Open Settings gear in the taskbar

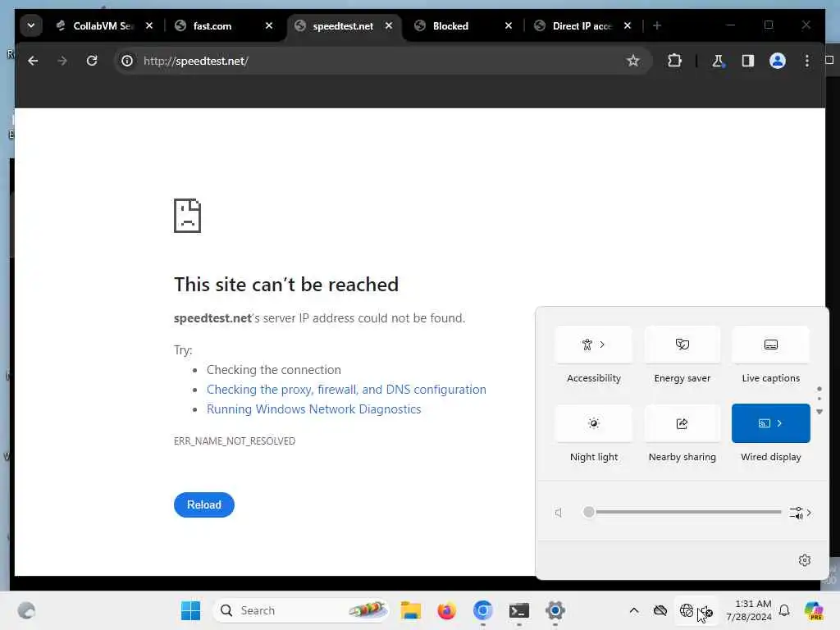tap(555, 610)
